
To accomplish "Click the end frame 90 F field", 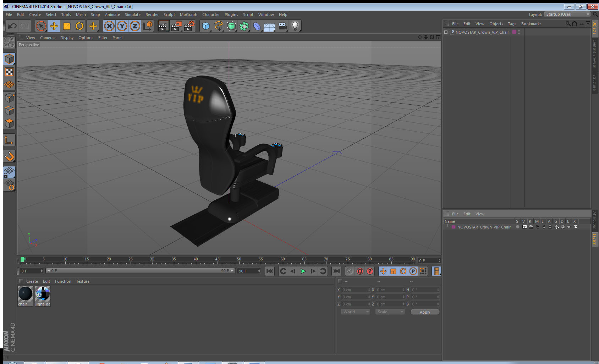I will pos(249,271).
